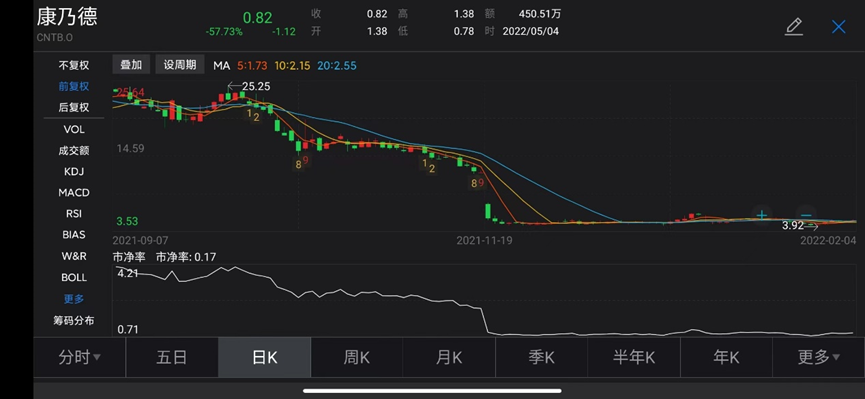Close the chart with X icon

point(839,27)
